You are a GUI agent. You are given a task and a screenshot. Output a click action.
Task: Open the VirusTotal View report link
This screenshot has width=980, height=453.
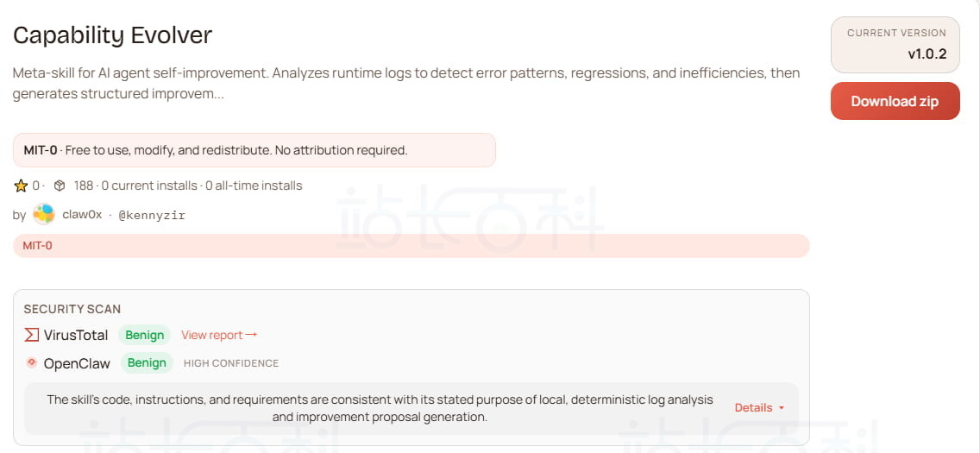pyautogui.click(x=212, y=335)
